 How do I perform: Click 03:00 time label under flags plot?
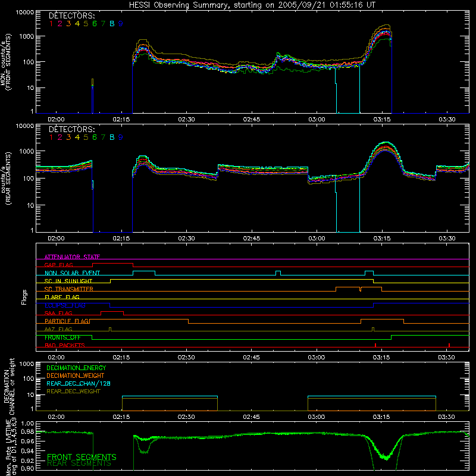click(x=317, y=358)
